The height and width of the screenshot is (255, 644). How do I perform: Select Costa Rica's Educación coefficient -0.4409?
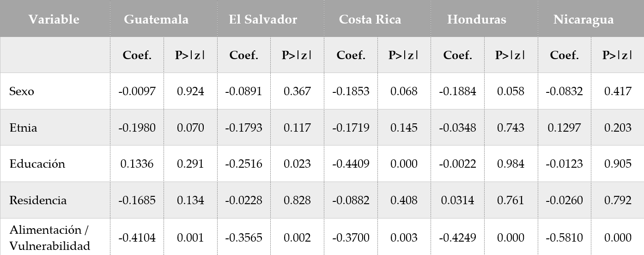pos(351,164)
